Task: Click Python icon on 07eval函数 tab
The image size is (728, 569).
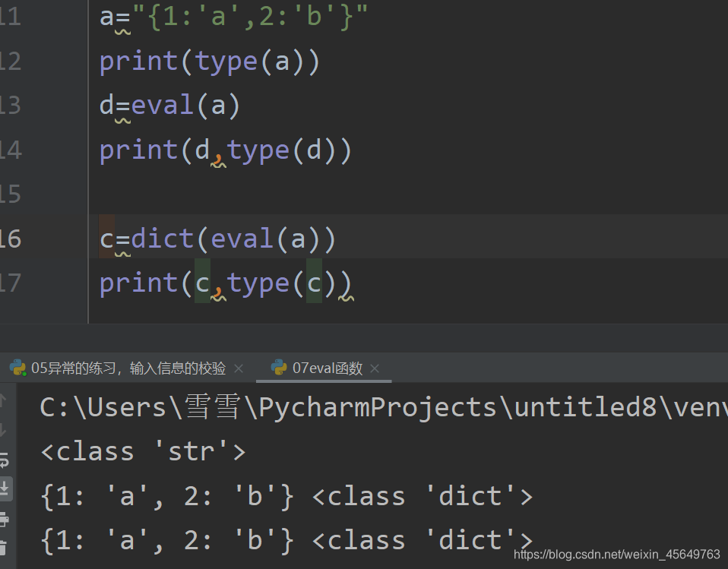Action: click(279, 368)
